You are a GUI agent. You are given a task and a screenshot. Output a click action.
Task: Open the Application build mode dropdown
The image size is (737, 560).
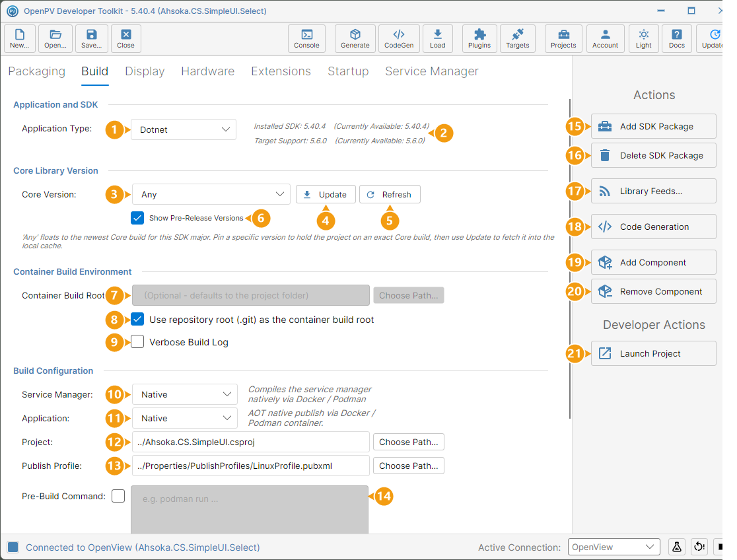[184, 419]
